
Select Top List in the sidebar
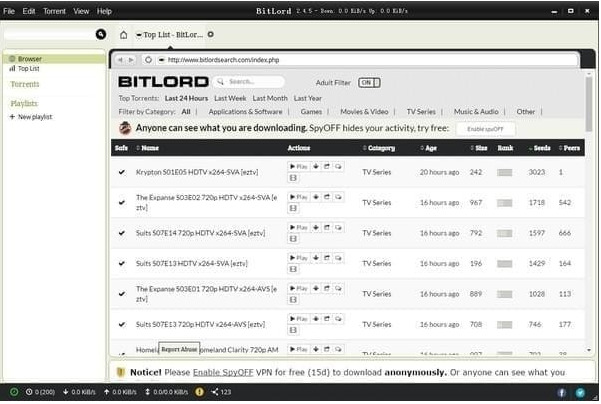(25, 69)
